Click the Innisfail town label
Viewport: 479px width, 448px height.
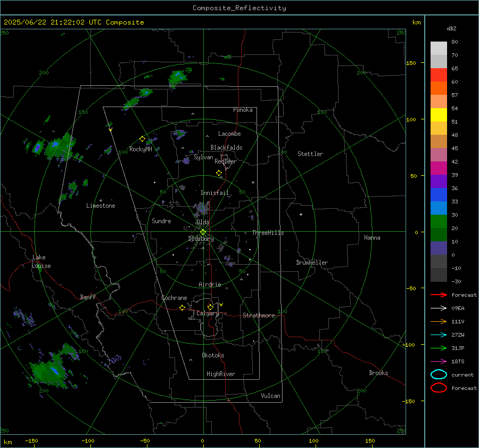214,193
